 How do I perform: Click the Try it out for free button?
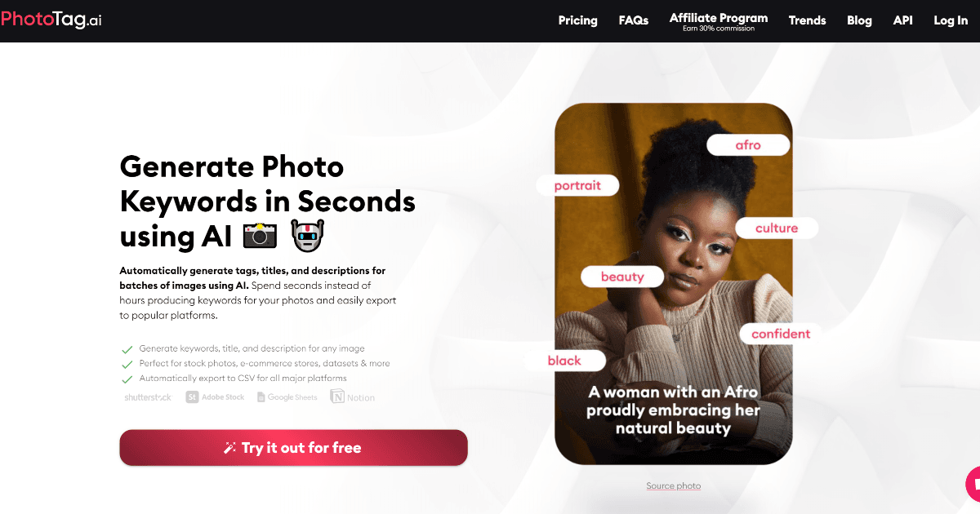(293, 448)
